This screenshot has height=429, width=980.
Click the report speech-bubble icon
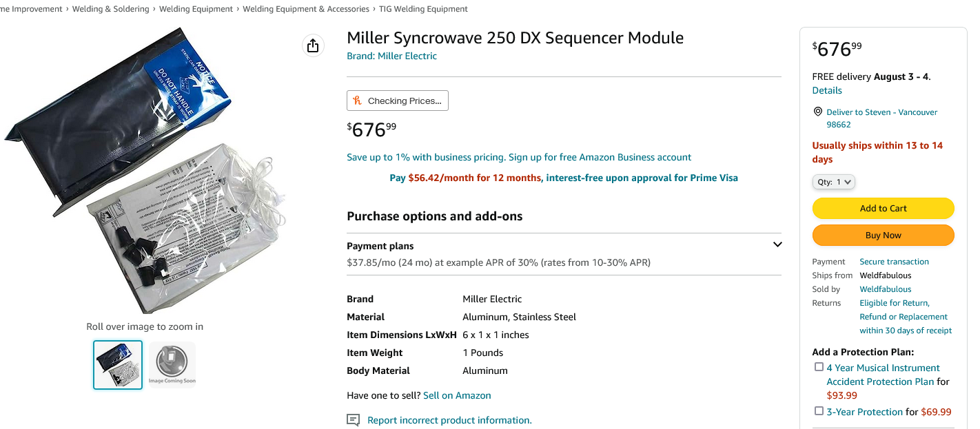coord(353,420)
